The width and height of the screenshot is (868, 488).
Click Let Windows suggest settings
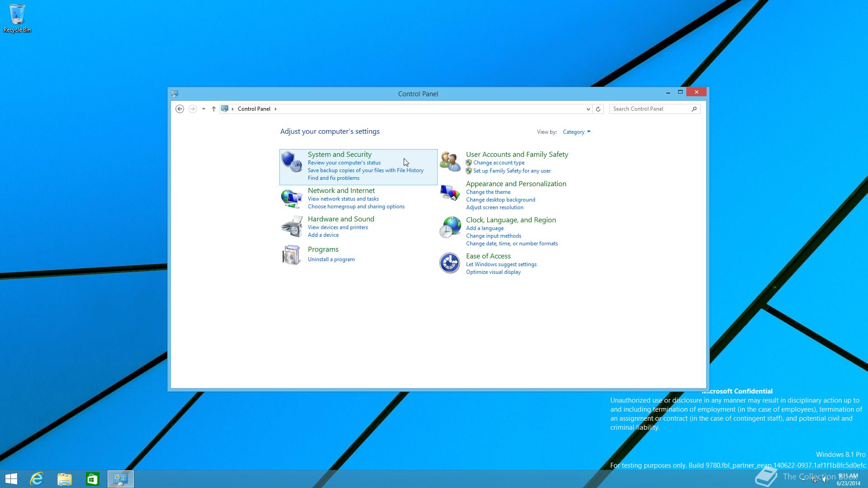click(x=501, y=264)
